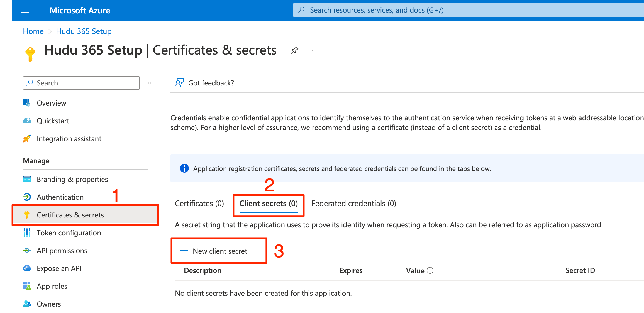Click the Token configuration bars icon

coord(27,233)
